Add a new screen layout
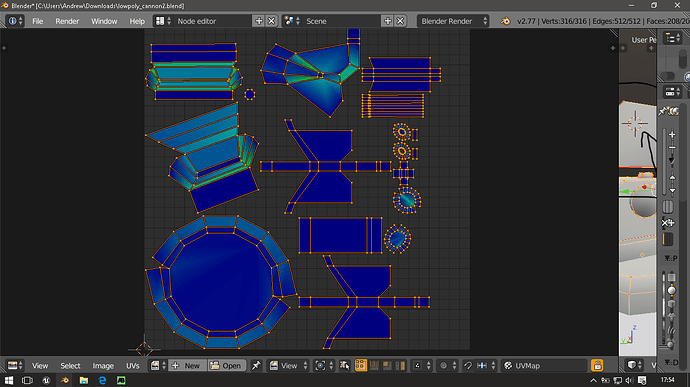 click(x=259, y=21)
